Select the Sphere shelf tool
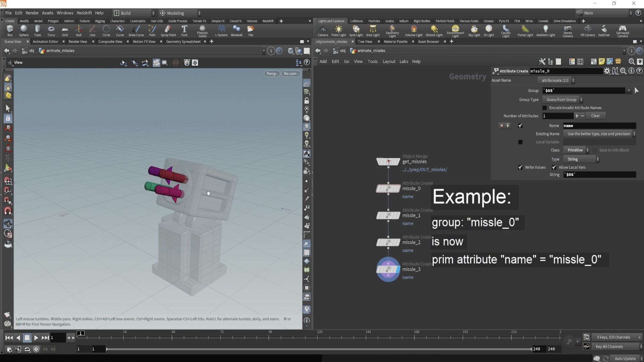 click(23, 31)
